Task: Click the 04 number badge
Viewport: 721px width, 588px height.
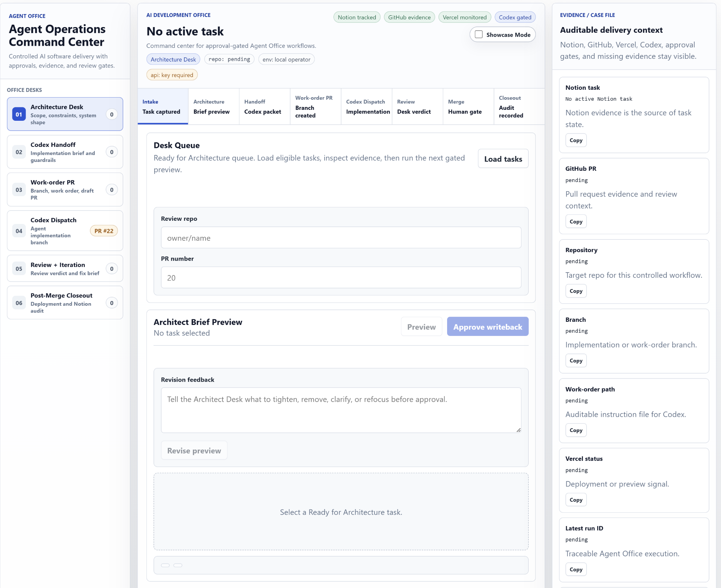Action: tap(19, 231)
